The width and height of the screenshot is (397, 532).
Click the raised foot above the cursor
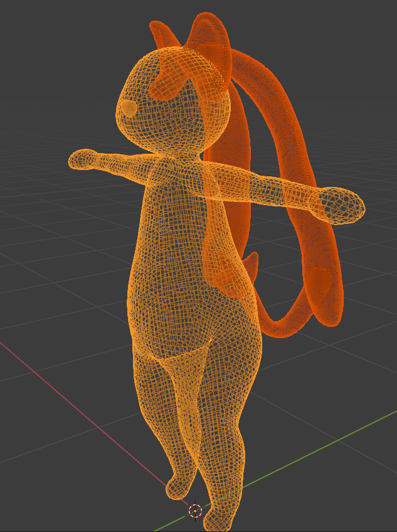179,487
